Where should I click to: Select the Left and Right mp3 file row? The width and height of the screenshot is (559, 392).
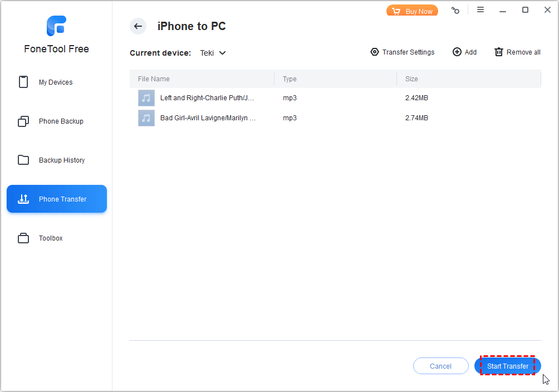tap(223, 97)
